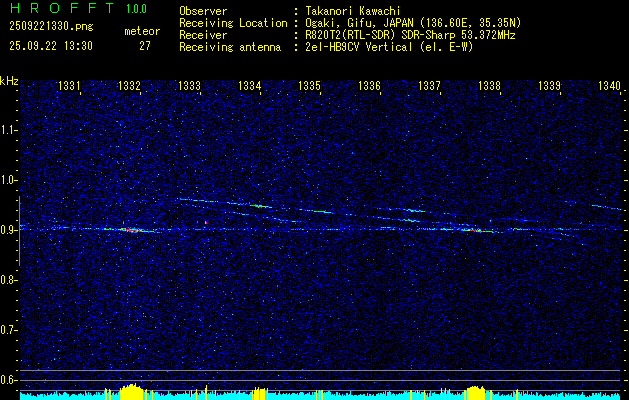Click the 0.8 kHz axis label
Image resolution: width=629 pixels, height=400 pixels.
point(8,280)
